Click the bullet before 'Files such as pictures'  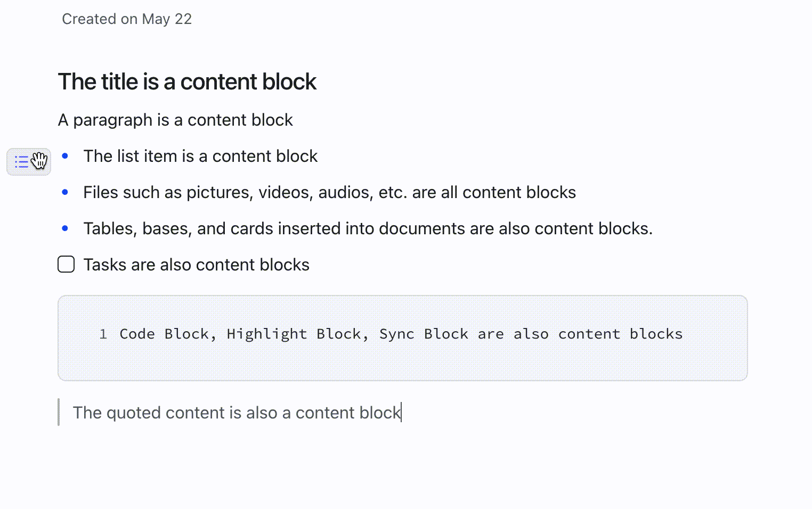(65, 192)
